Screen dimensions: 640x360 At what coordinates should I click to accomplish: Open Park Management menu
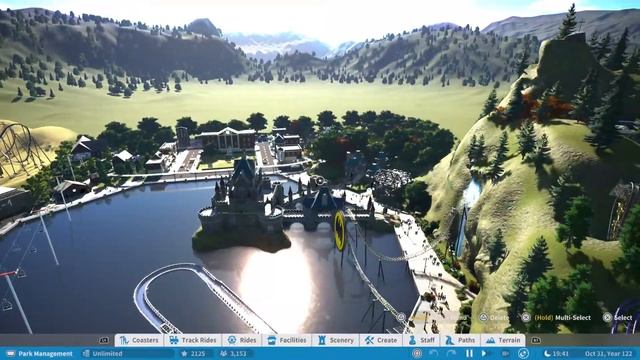click(40, 353)
